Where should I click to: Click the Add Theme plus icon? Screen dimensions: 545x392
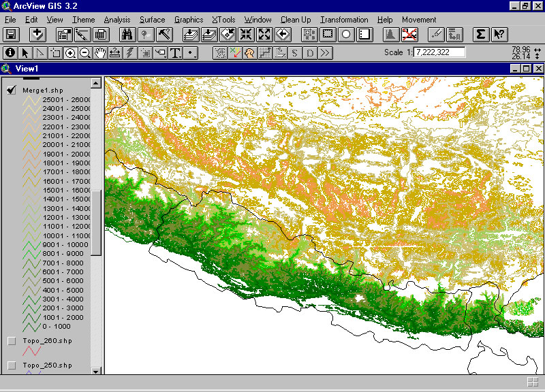click(x=37, y=34)
